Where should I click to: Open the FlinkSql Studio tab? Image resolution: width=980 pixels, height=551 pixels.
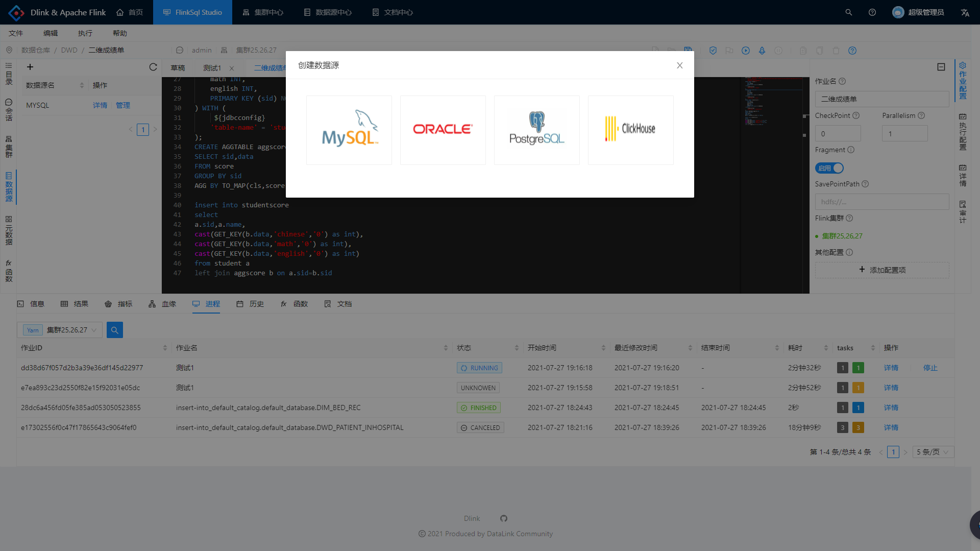click(192, 12)
